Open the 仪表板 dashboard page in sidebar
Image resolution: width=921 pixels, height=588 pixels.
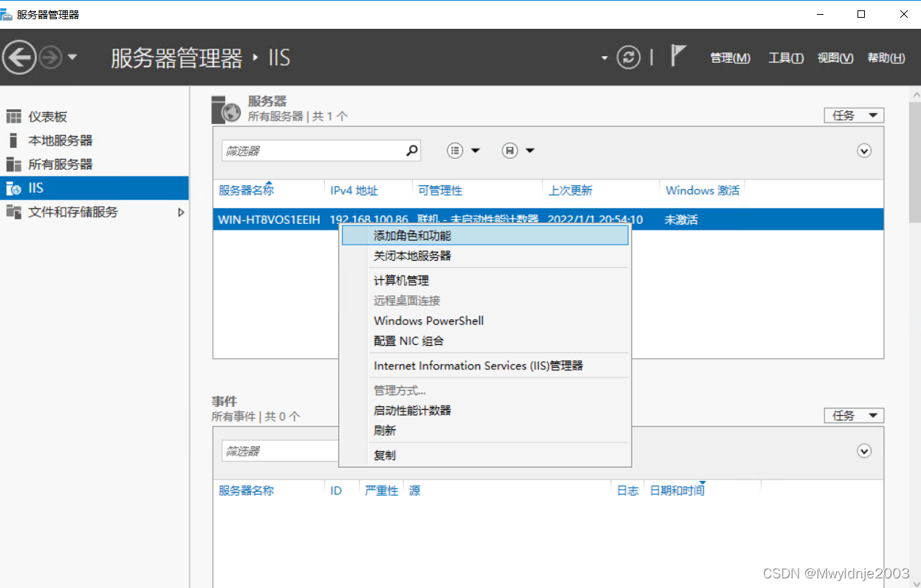46,116
